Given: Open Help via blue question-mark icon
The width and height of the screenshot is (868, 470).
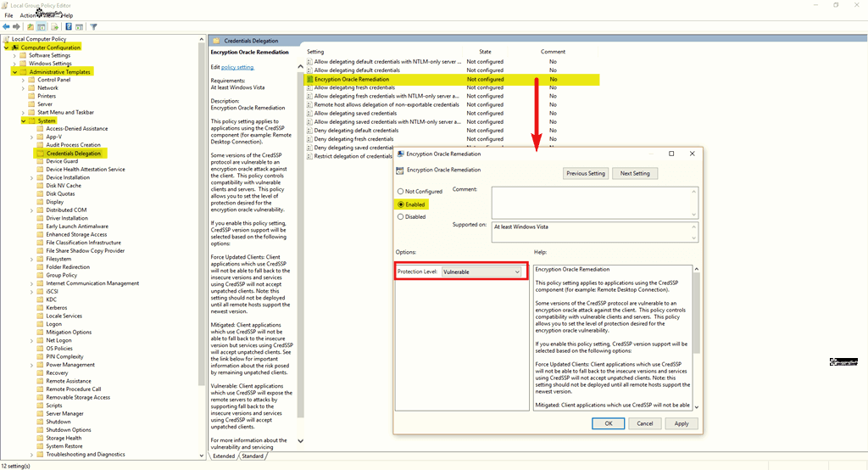Looking at the screenshot, I should [x=69, y=26].
